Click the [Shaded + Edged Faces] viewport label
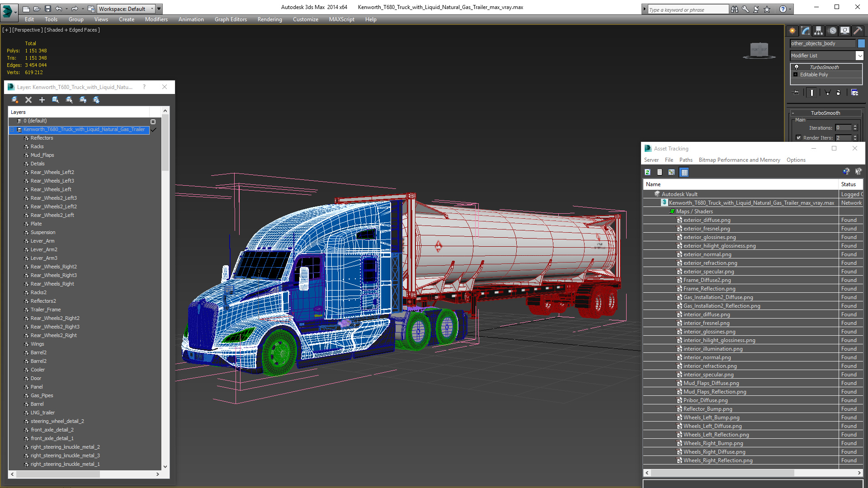868x488 pixels. 72,30
